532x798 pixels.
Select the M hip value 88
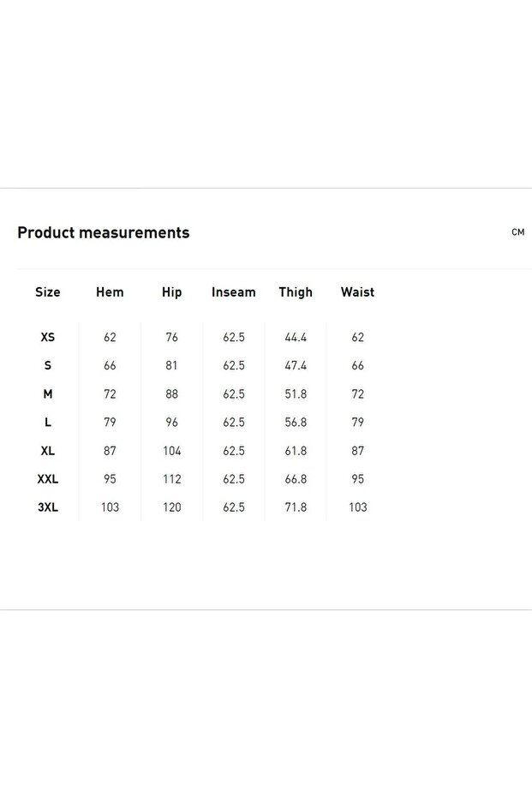171,394
